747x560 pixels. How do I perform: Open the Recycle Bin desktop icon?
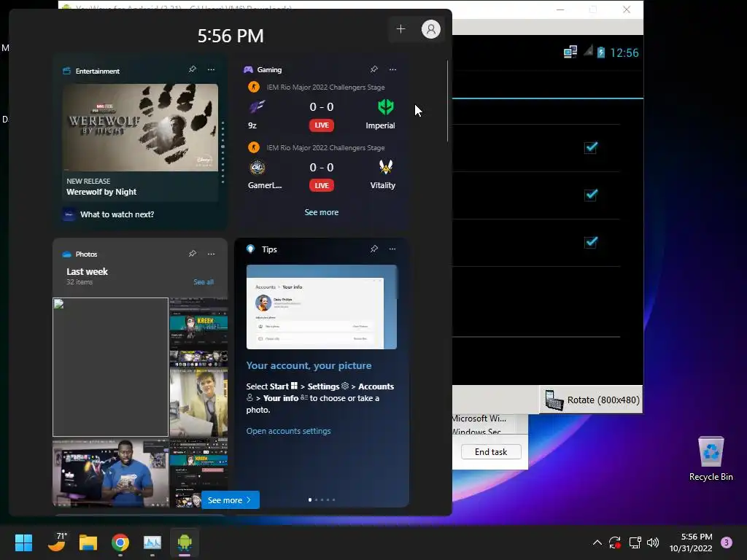[x=711, y=459]
